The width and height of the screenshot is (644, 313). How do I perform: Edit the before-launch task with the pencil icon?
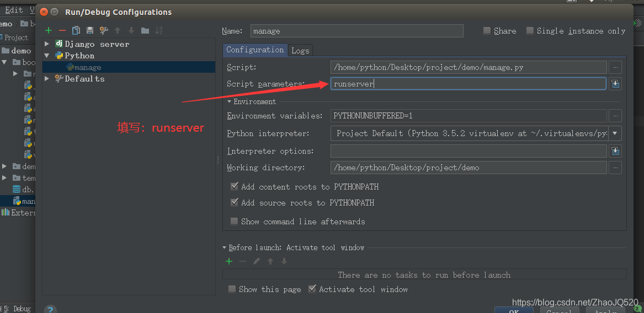tap(257, 261)
